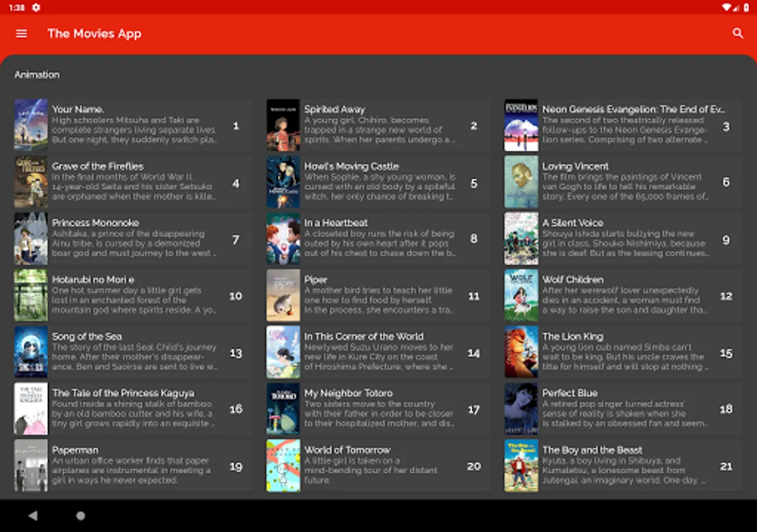The image size is (757, 532).
Task: Open the Piper movie title
Action: (x=316, y=280)
